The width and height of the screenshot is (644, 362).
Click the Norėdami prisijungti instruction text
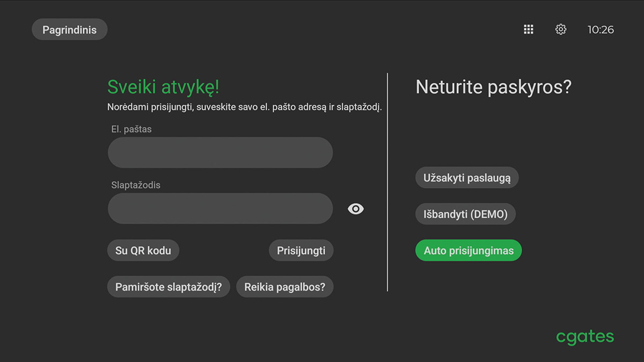(x=244, y=107)
